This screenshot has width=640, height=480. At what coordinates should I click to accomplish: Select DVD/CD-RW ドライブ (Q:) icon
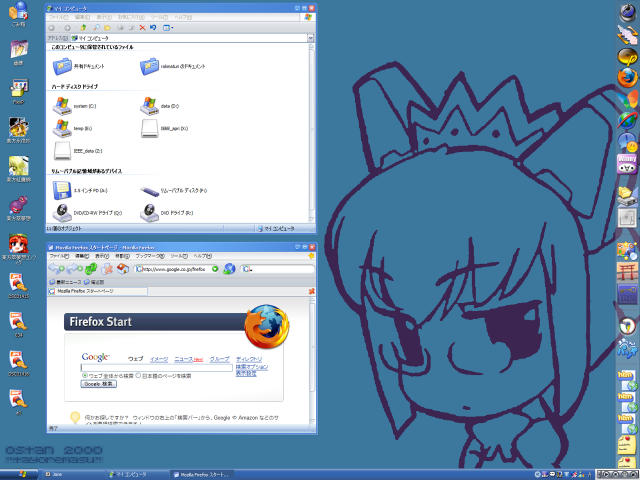coord(62,213)
